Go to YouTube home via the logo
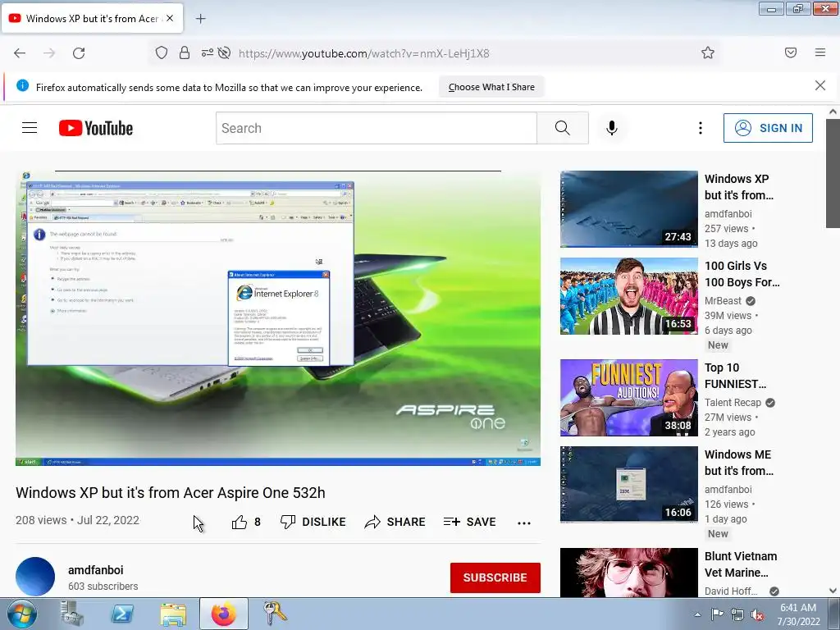 tap(96, 128)
